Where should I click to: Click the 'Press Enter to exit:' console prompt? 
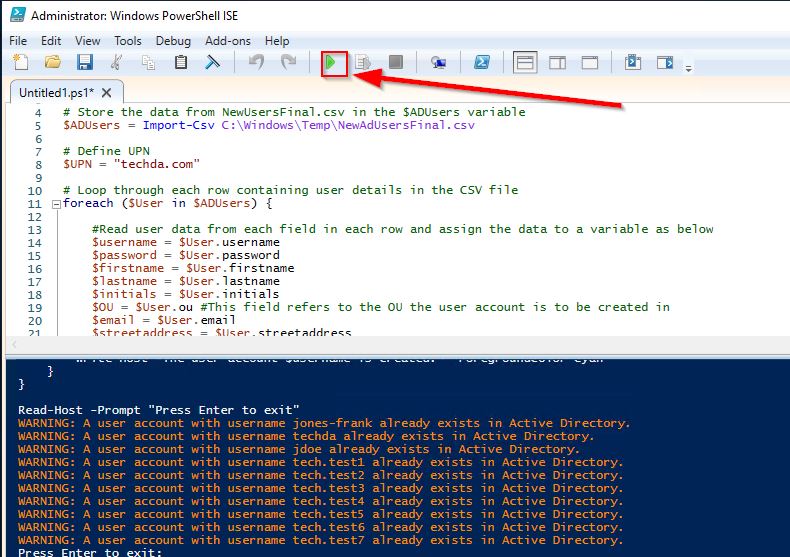tap(90, 552)
